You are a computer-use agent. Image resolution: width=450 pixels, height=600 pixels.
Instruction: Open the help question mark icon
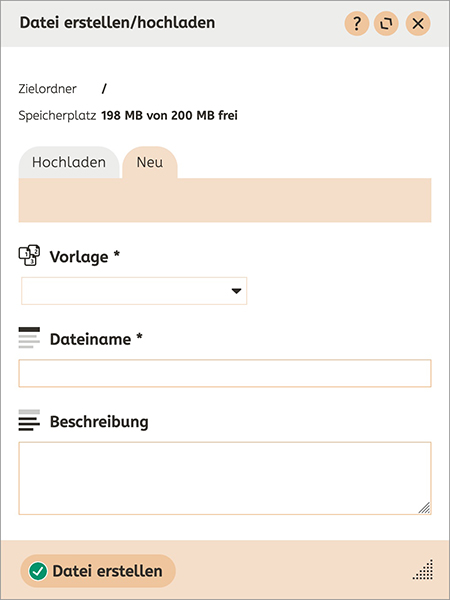[357, 24]
